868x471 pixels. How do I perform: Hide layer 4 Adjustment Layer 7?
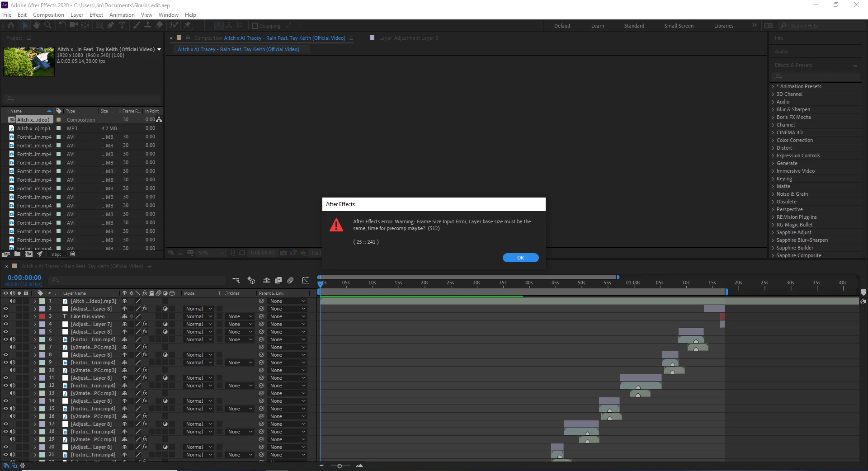(6, 324)
